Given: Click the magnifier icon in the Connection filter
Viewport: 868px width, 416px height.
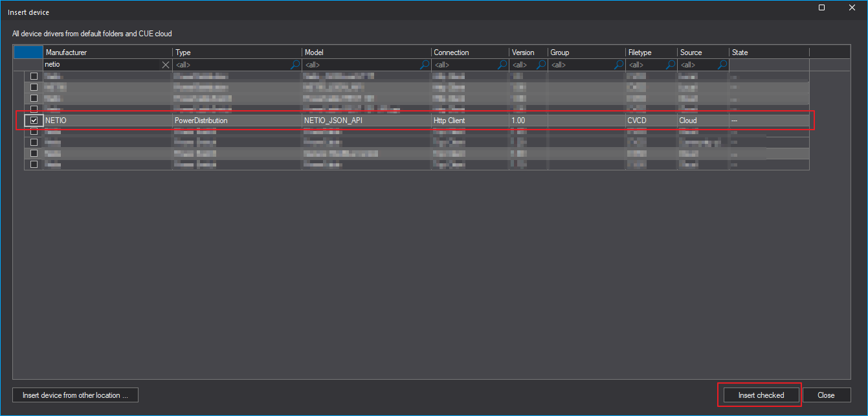Looking at the screenshot, I should click(x=502, y=65).
